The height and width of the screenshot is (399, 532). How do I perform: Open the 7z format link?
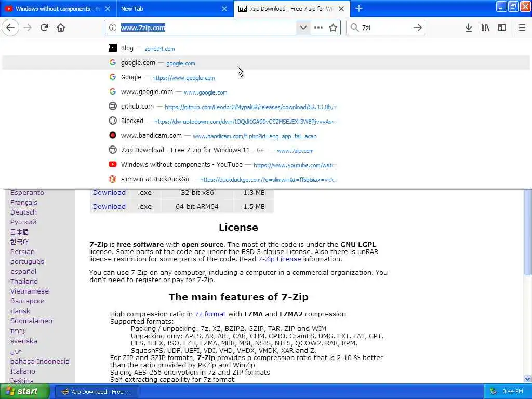pos(210,314)
